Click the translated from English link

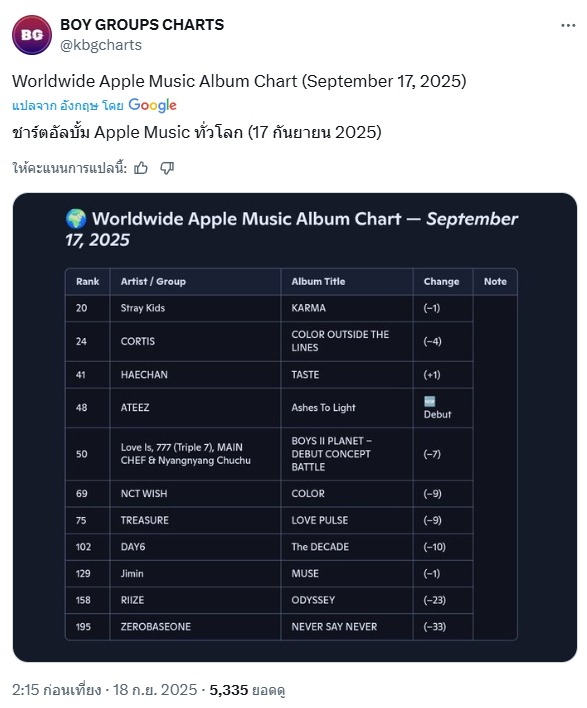(x=68, y=106)
